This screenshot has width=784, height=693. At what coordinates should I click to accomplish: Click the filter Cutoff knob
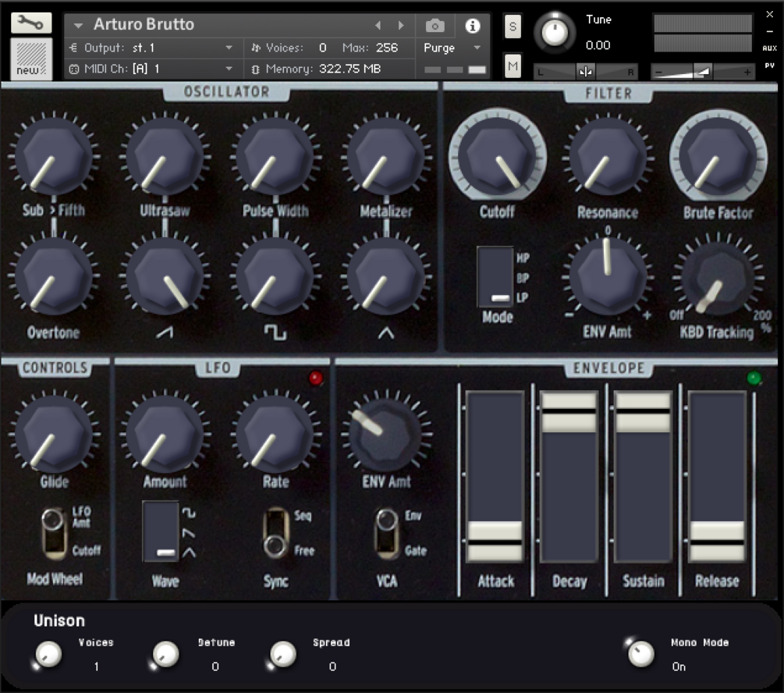tap(498, 157)
